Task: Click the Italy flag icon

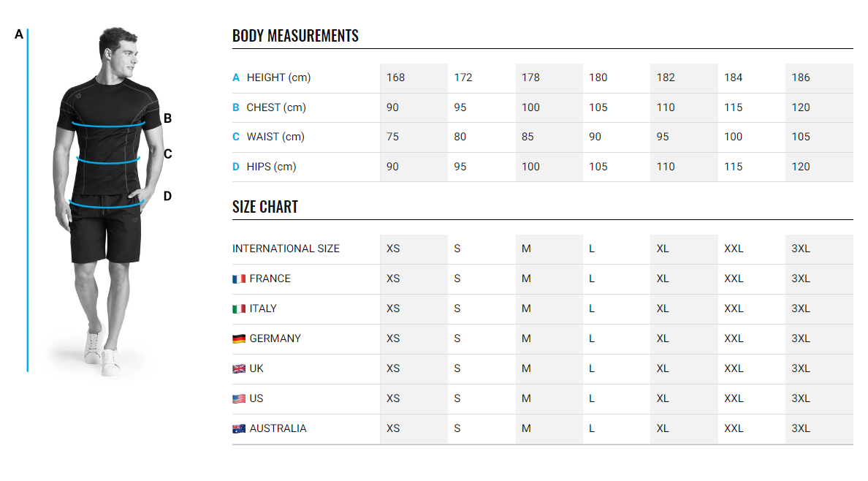Action: coord(238,308)
